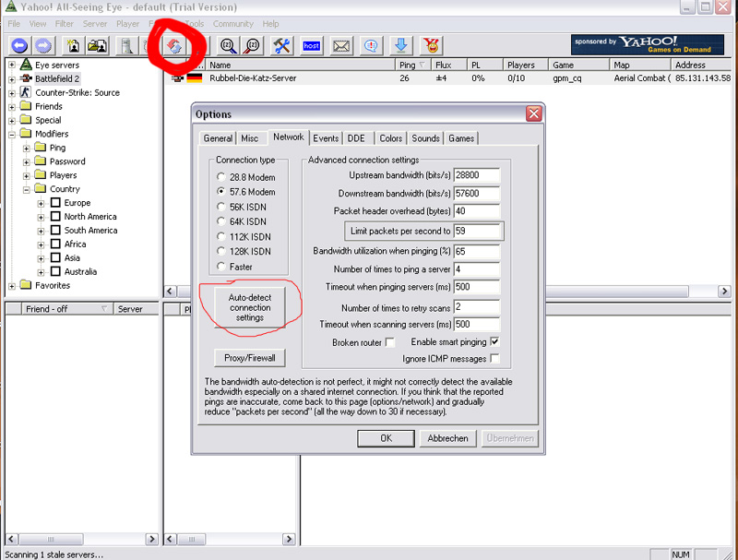
Task: Confirm the Options dialog with OK
Action: (x=386, y=438)
